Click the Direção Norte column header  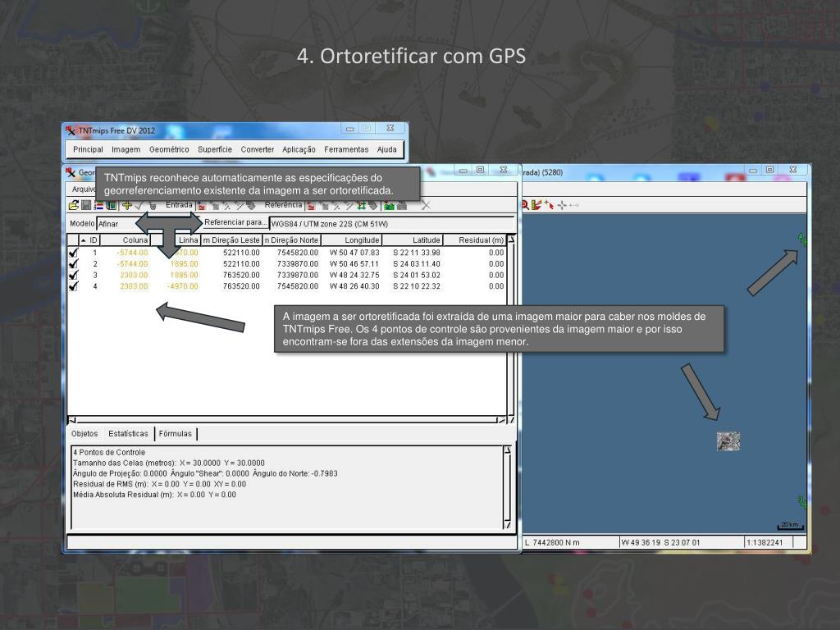coord(292,240)
